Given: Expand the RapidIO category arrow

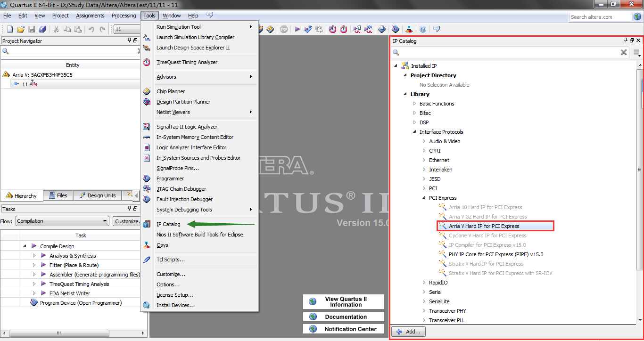Looking at the screenshot, I should 424,283.
